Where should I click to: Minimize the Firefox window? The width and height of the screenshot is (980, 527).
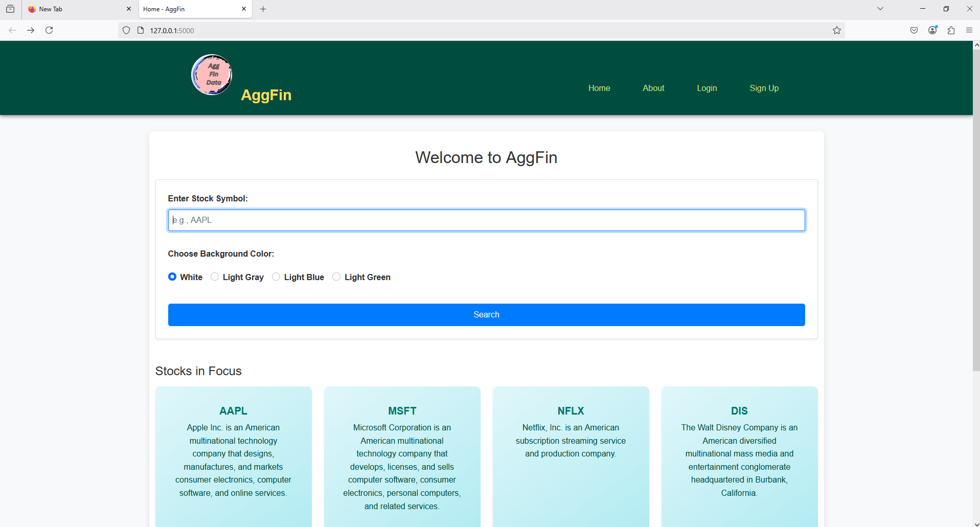[923, 9]
